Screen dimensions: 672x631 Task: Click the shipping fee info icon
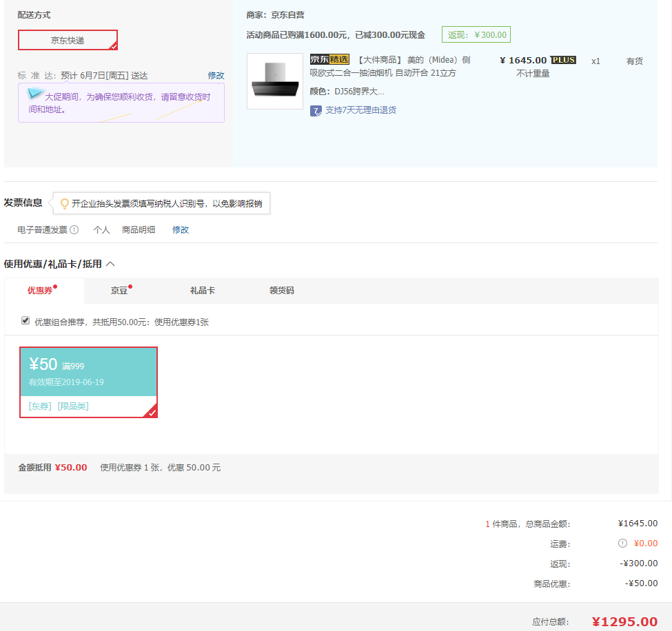click(x=622, y=544)
